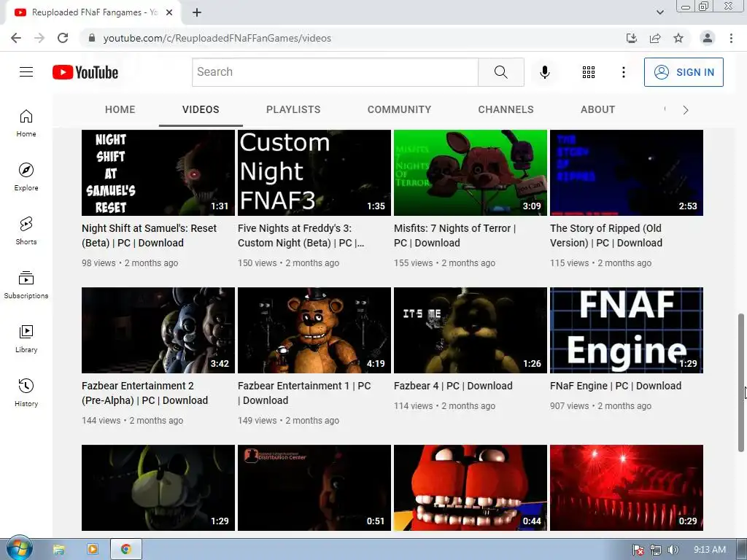747x560 pixels.
Task: Go to Home in sidebar
Action: (x=26, y=123)
